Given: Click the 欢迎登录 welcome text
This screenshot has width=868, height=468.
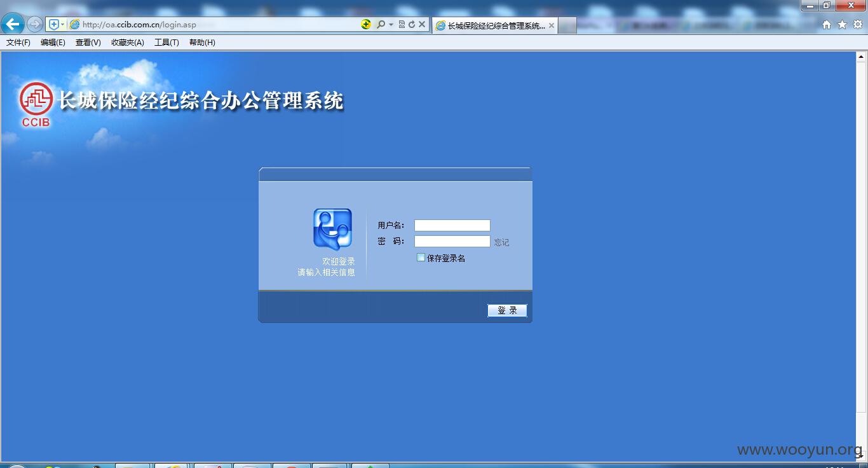Looking at the screenshot, I should [x=339, y=261].
